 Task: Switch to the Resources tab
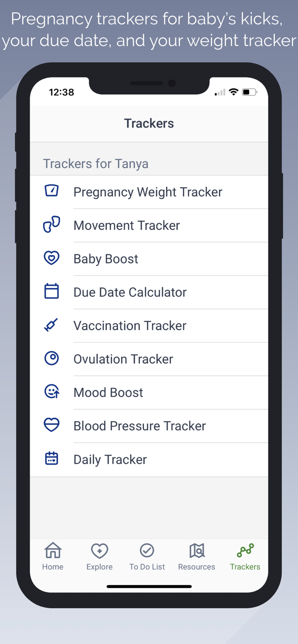click(x=197, y=556)
